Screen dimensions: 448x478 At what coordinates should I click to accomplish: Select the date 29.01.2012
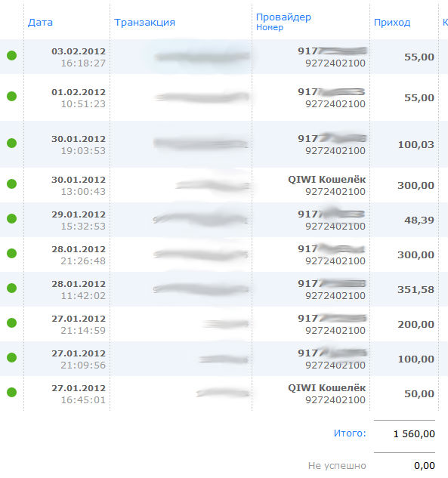coord(79,214)
